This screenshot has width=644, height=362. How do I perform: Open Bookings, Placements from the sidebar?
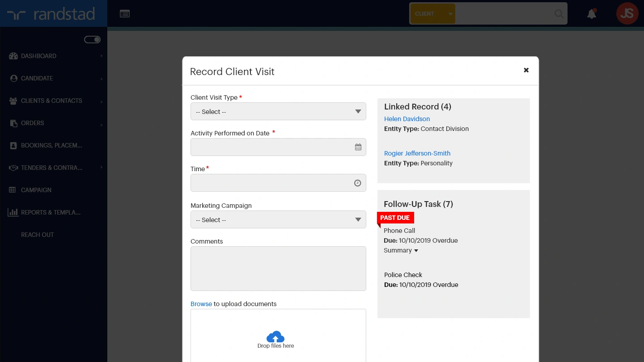(51, 145)
